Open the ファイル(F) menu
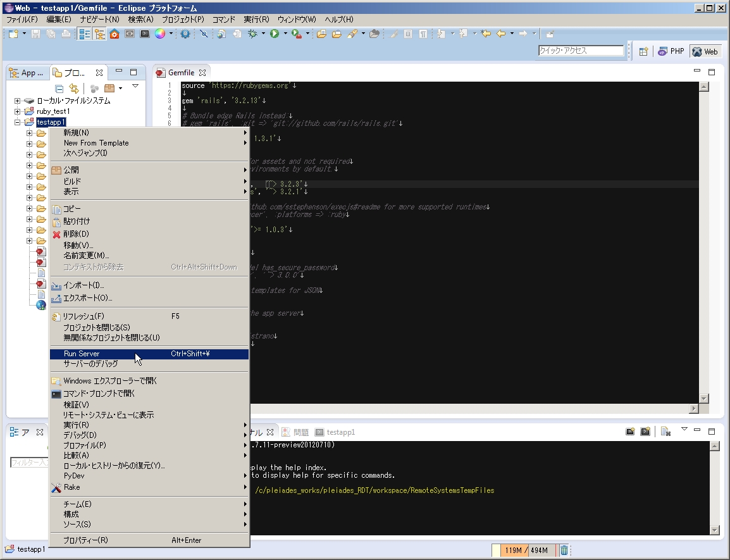Screen dimensions: 730x560 point(22,20)
